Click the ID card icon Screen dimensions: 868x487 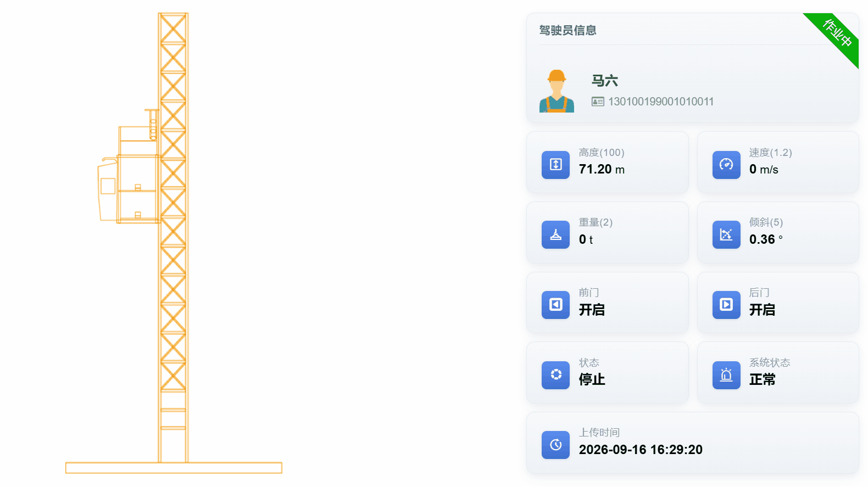[598, 102]
